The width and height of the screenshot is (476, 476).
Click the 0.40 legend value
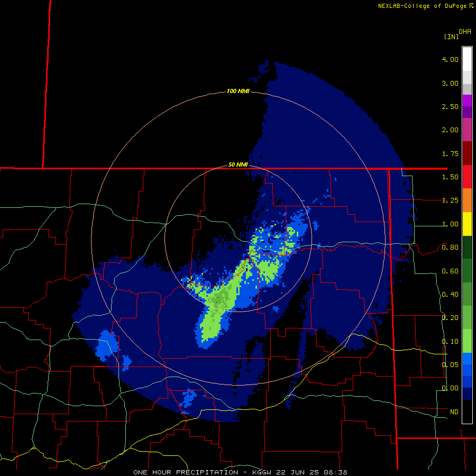point(450,295)
